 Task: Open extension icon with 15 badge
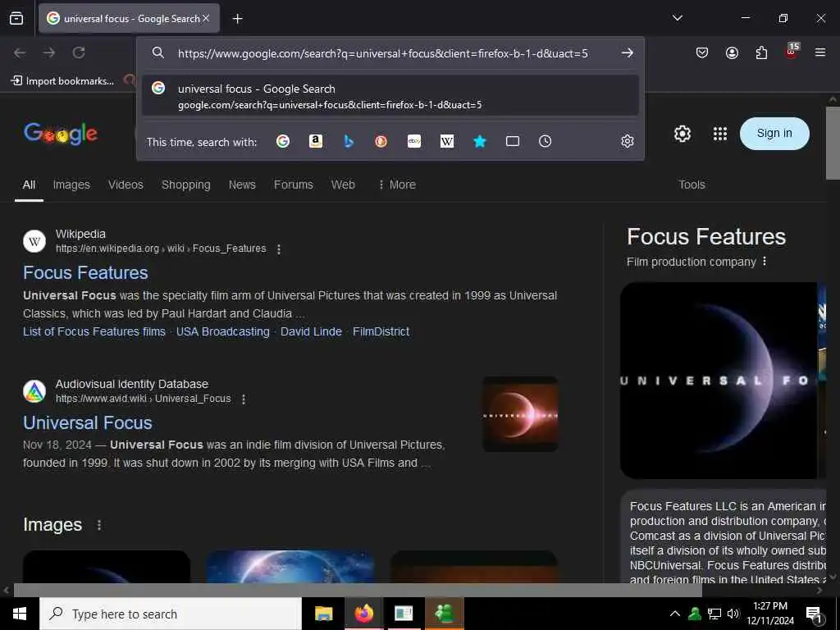(792, 52)
